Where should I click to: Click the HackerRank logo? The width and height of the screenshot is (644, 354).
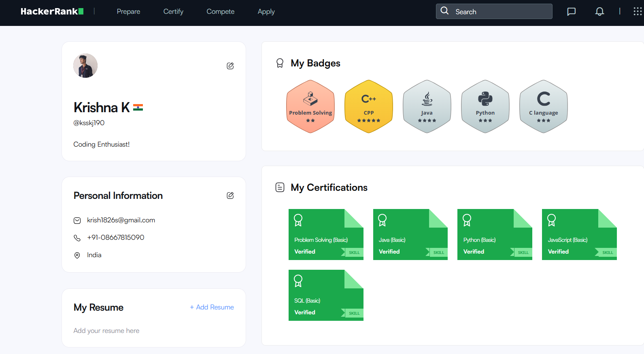[52, 11]
